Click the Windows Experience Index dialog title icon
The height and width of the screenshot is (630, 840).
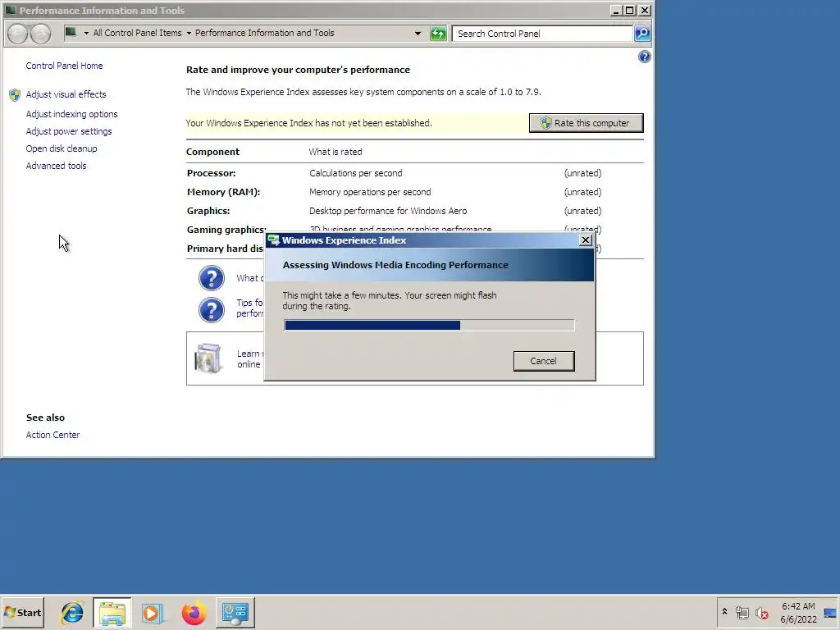tap(273, 240)
